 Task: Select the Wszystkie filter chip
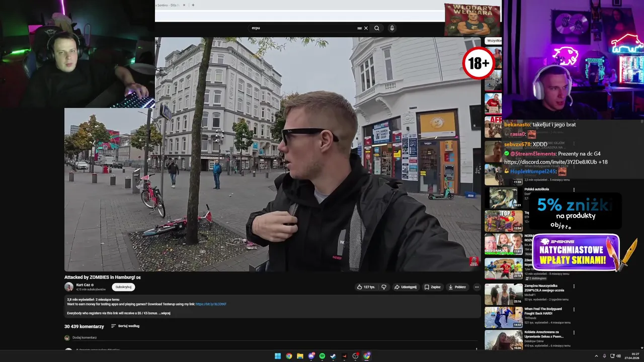click(x=494, y=41)
